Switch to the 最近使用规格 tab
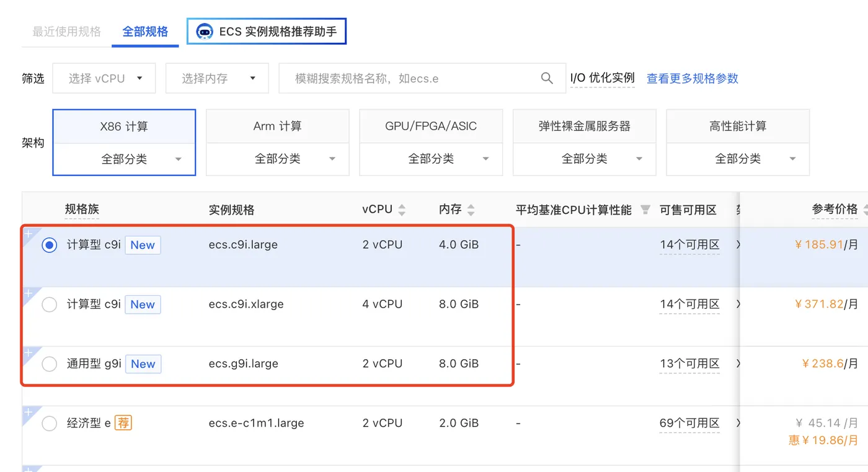Screen dimensions: 868x472 click(x=66, y=32)
